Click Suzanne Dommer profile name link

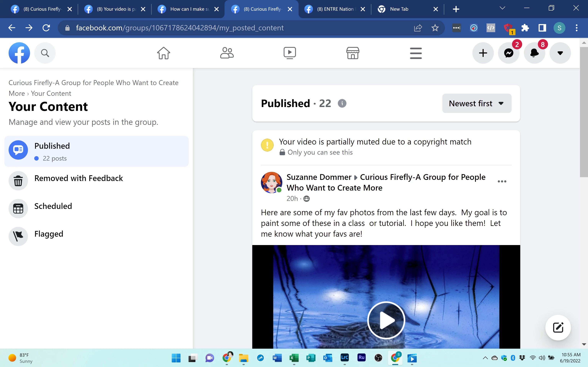(x=319, y=177)
